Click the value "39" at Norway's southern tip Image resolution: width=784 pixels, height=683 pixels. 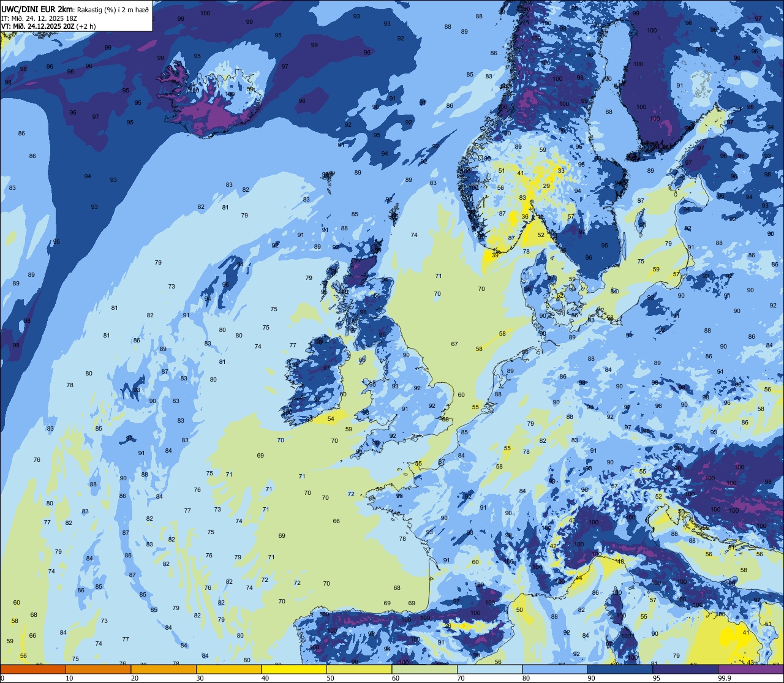[x=495, y=255]
